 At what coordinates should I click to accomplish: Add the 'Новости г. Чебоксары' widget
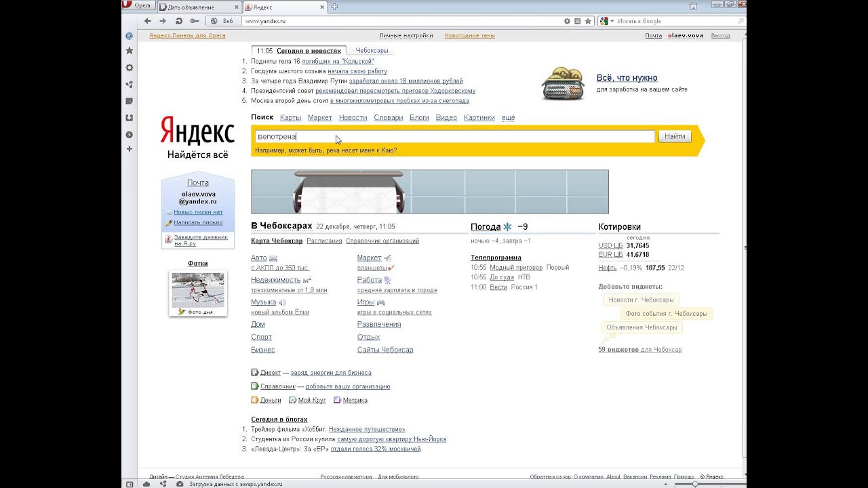[641, 300]
